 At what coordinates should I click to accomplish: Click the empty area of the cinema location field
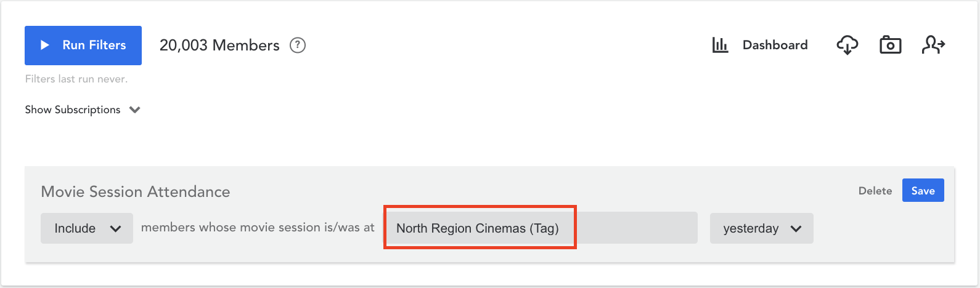click(636, 228)
